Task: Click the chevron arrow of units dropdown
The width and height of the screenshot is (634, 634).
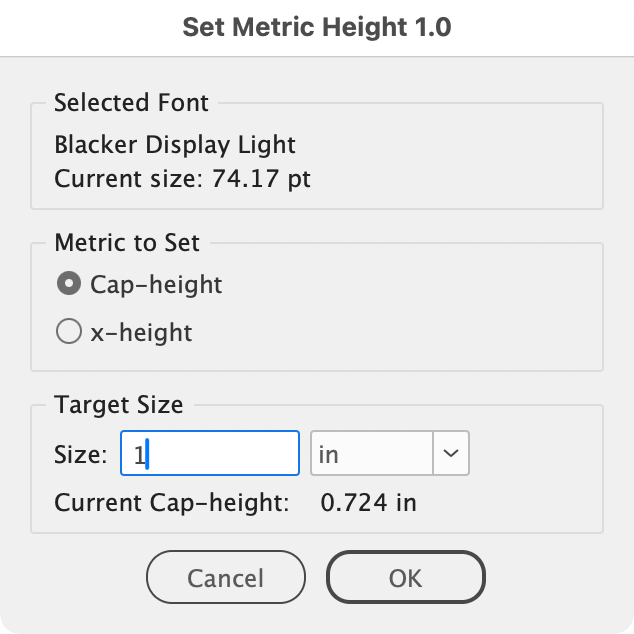Action: (451, 454)
